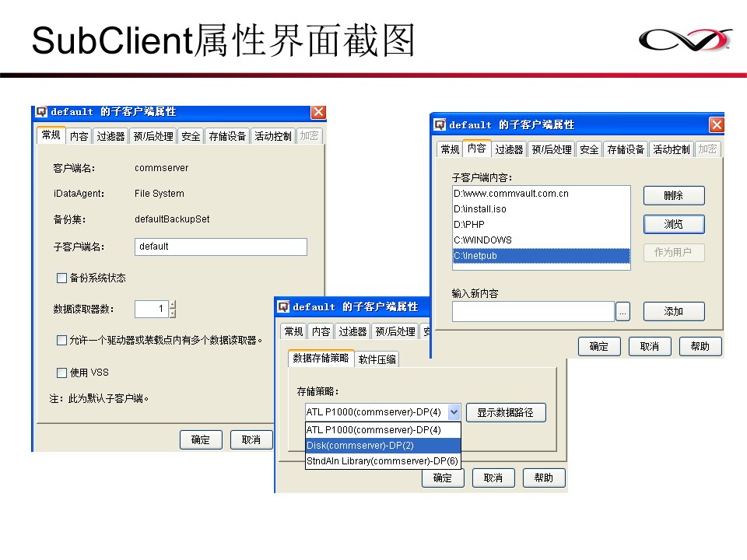The image size is (747, 560).
Task: Select 内容 tab in right dialog
Action: 476,148
